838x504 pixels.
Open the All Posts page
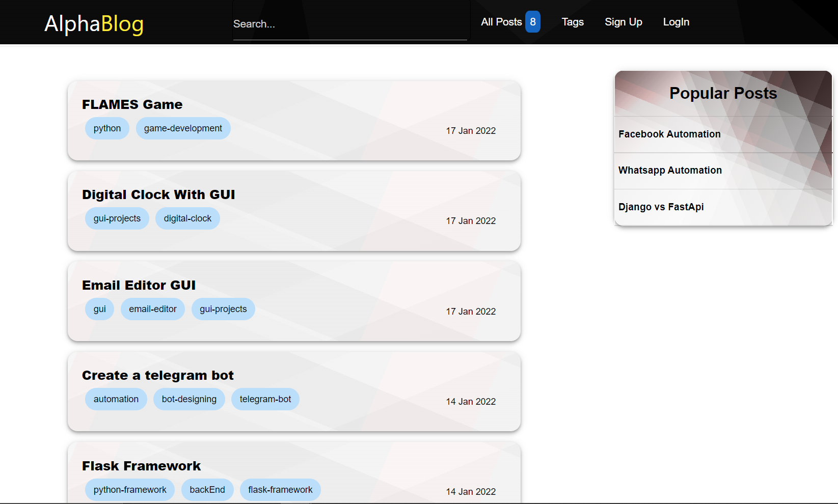pyautogui.click(x=501, y=22)
